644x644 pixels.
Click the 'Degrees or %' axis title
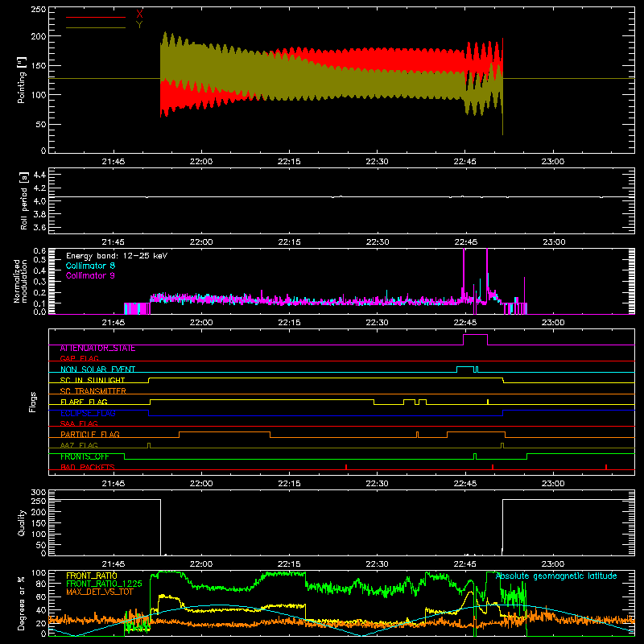(22, 603)
